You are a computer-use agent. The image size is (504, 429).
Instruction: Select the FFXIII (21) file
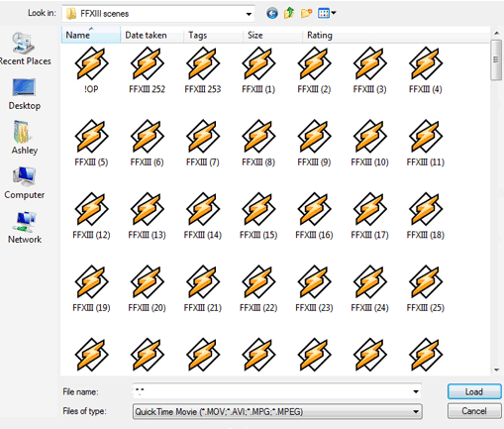point(203,289)
